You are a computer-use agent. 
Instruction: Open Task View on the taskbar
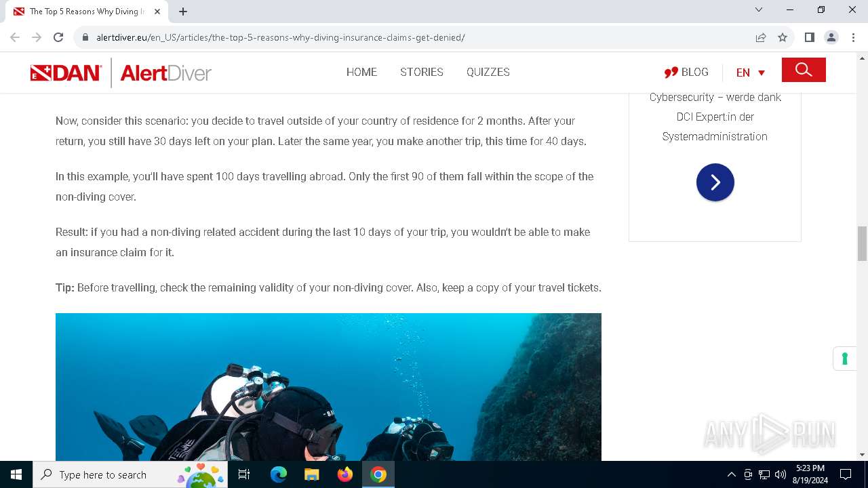point(244,474)
